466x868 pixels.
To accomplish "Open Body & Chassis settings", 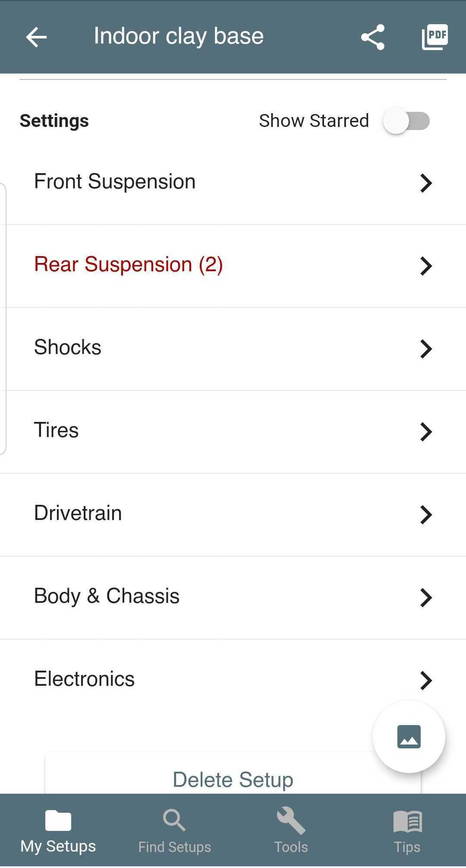I will coord(233,597).
